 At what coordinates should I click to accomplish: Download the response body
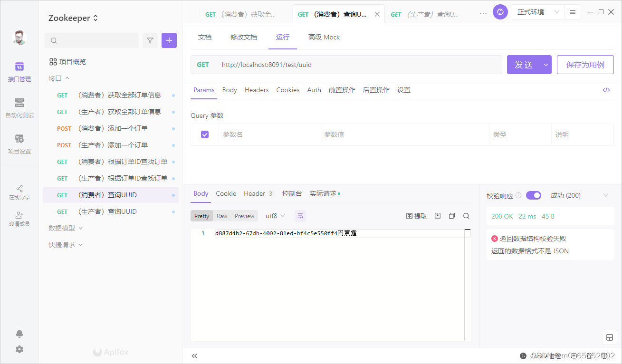[x=438, y=216]
